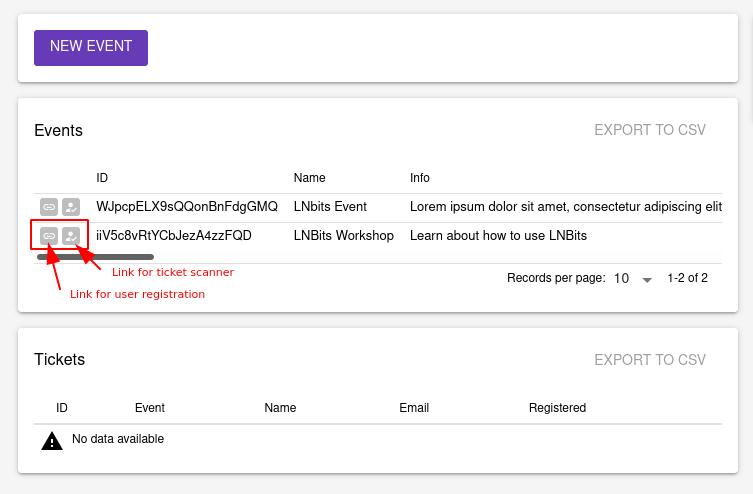Click the horizontal scrollbar in Events table
753x494 pixels.
95,257
